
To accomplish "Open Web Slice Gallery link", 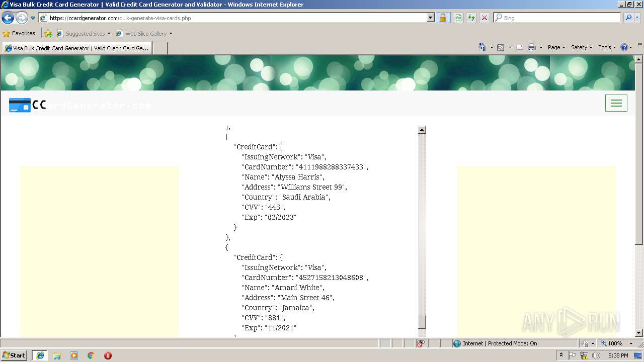I will click(144, 34).
